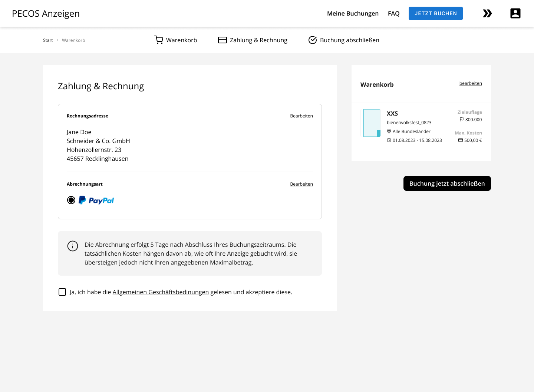Click the Warenkorb breadcrumb item

point(73,40)
